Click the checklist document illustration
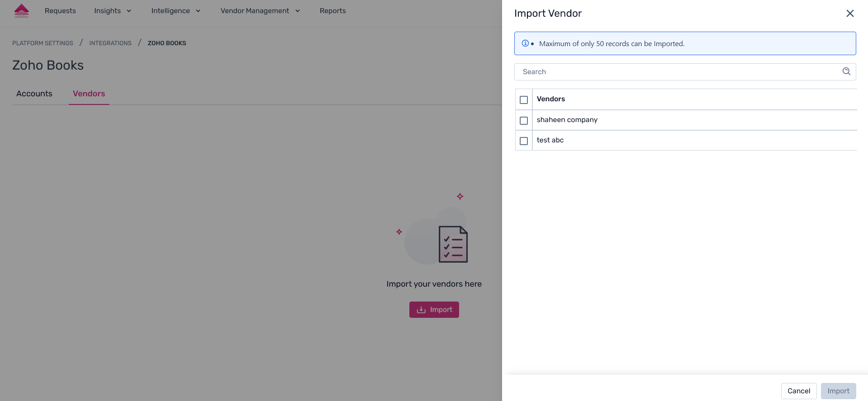Screen dimensions: 868x401 453,244
